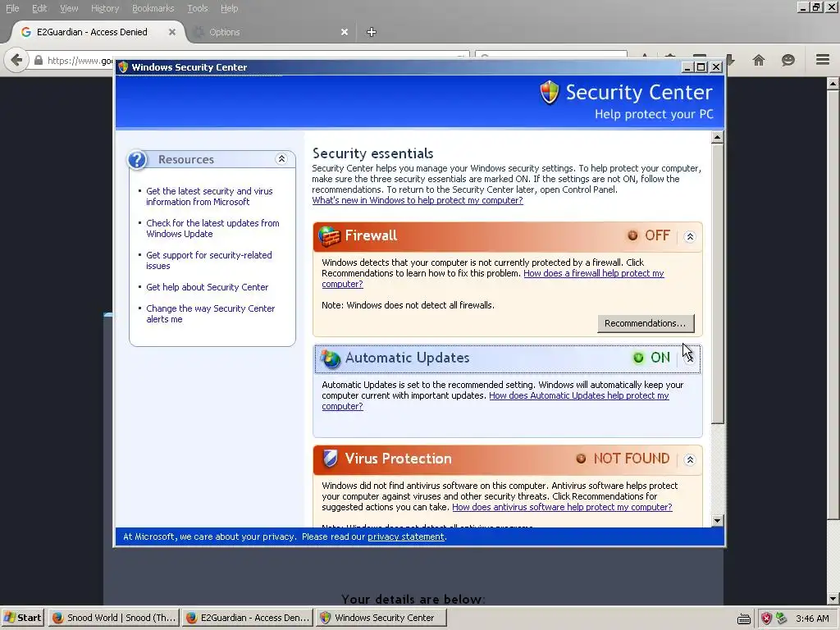Screen dimensions: 840x630
Task: Open the privacy statement link
Action: (x=406, y=536)
